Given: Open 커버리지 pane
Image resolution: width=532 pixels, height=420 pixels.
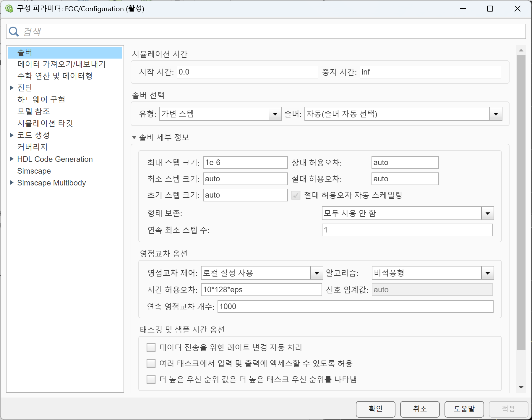Looking at the screenshot, I should tap(33, 147).
